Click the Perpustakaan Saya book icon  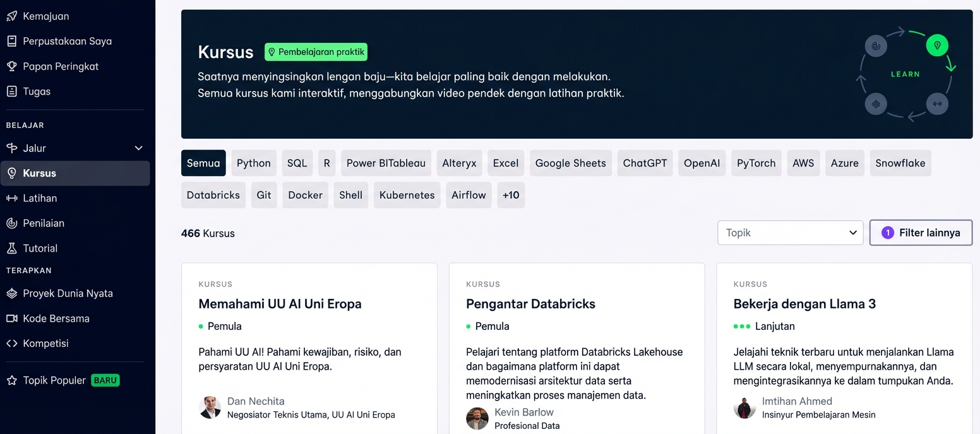(x=11, y=41)
